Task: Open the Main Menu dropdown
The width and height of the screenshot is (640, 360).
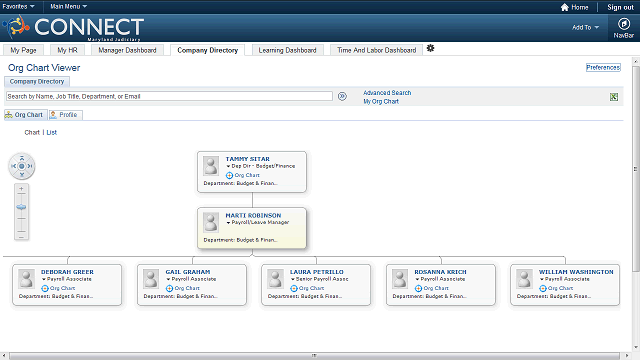Action: (68, 7)
